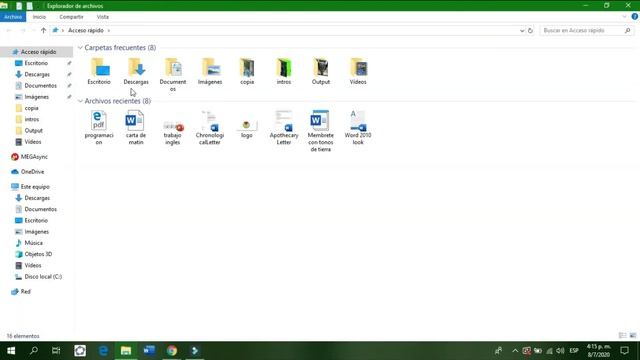The width and height of the screenshot is (640, 360).
Task: Open Google Chrome from the taskbar
Action: coord(172,351)
